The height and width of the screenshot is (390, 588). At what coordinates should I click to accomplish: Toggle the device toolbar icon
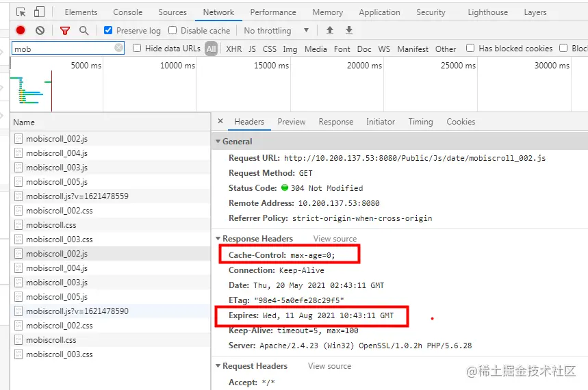click(39, 12)
